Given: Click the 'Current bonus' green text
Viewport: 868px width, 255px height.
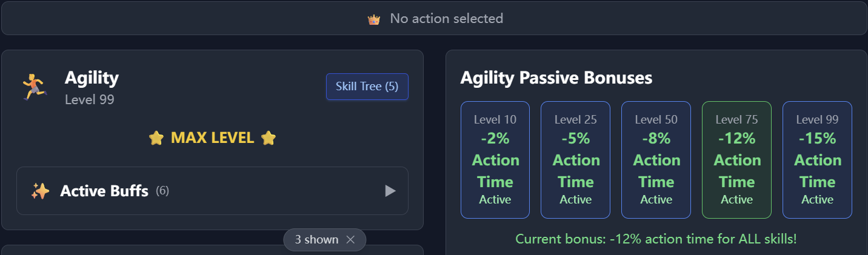Looking at the screenshot, I should 656,239.
